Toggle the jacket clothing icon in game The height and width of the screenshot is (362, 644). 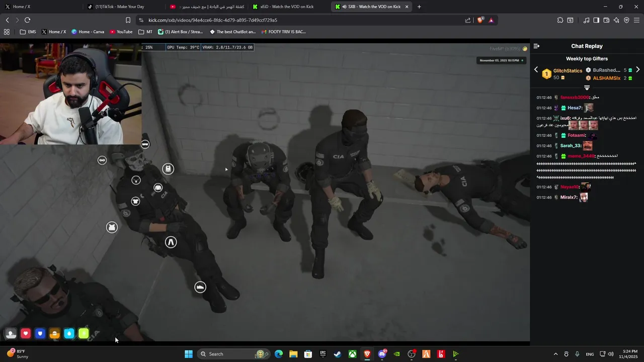pos(158,188)
